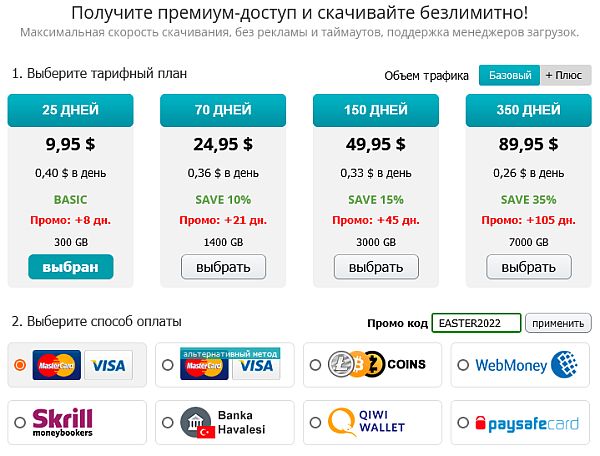This screenshot has width=600, height=456.
Task: Select the paysafecard radio button
Action: 463,424
